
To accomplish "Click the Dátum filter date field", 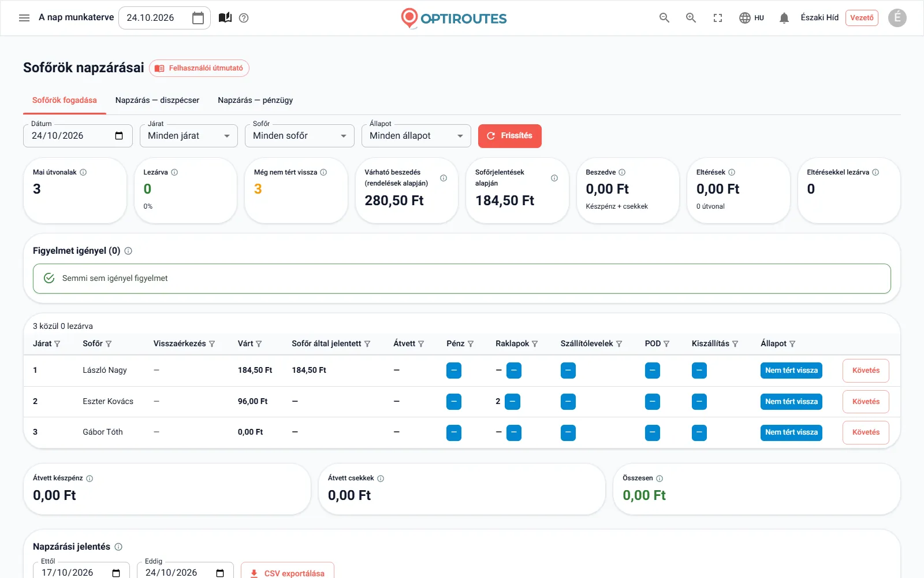I will pos(78,136).
